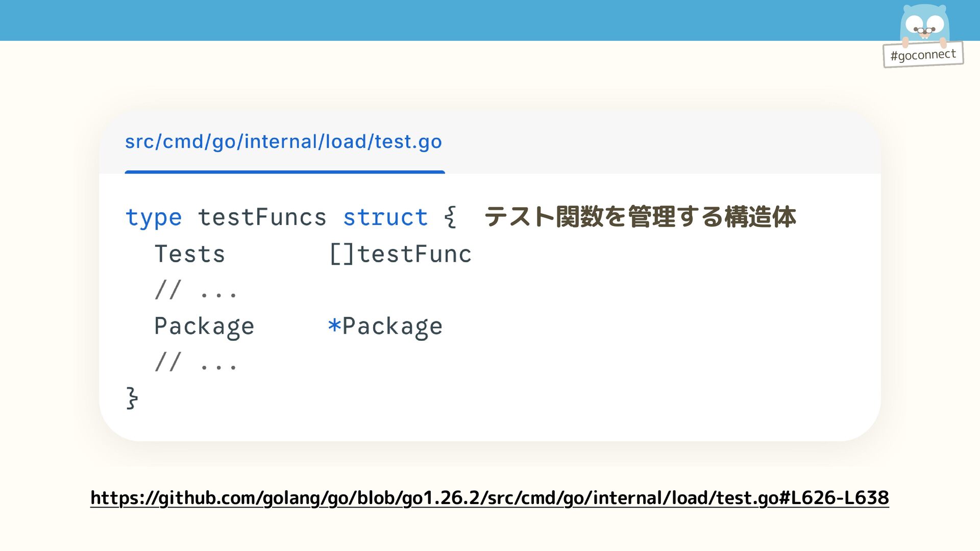The width and height of the screenshot is (980, 551).
Task: Select the src/cmd/go/internal/load/test.go tab
Action: tap(283, 142)
